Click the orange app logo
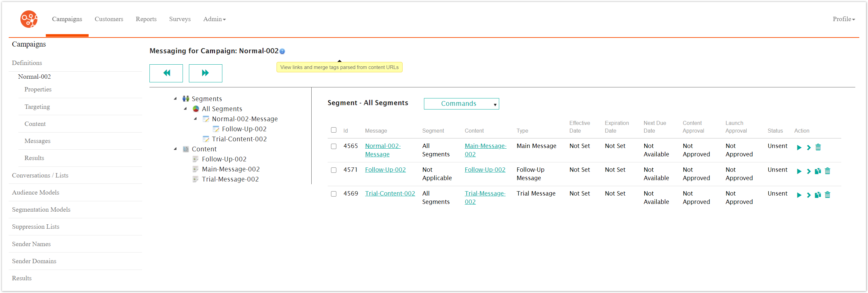 point(29,19)
